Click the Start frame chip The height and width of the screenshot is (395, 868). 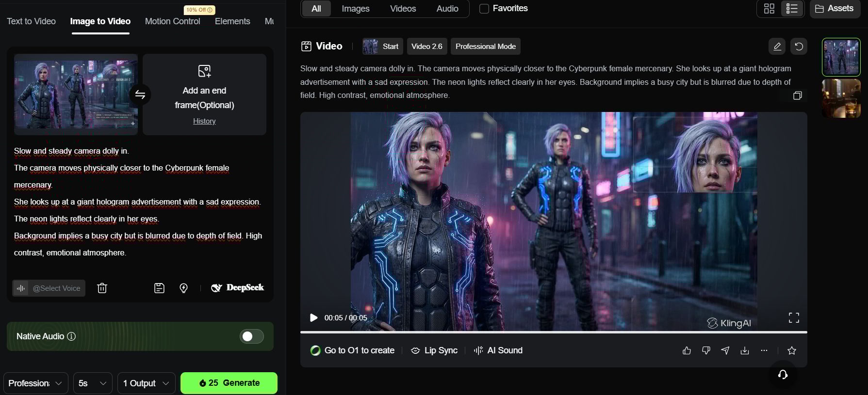point(383,47)
